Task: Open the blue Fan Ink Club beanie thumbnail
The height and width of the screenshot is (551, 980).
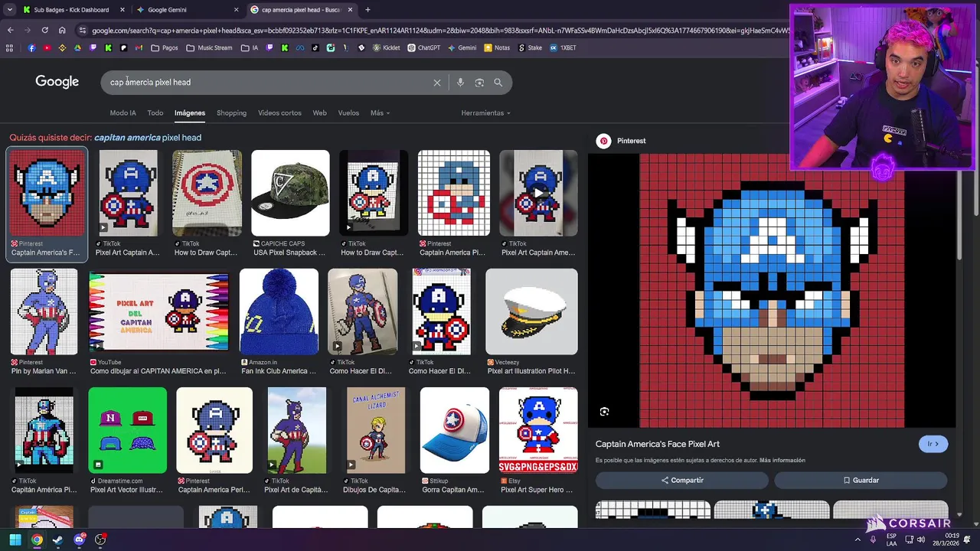Action: [279, 311]
